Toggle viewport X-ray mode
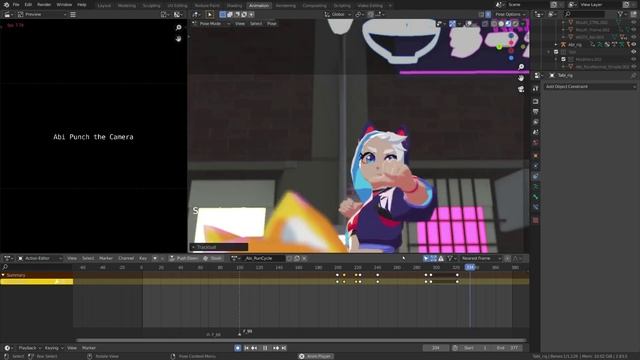 coord(485,24)
